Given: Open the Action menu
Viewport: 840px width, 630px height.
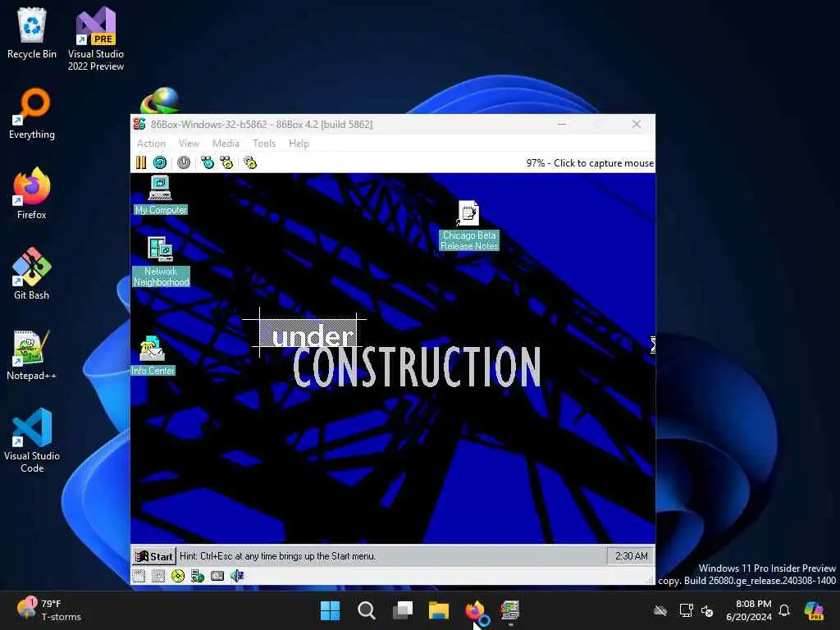Looking at the screenshot, I should (151, 144).
